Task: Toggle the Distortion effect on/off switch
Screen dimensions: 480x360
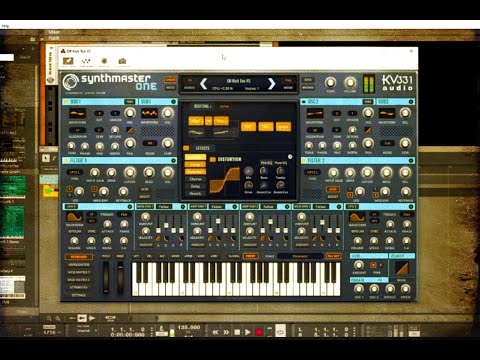Action: click(213, 160)
